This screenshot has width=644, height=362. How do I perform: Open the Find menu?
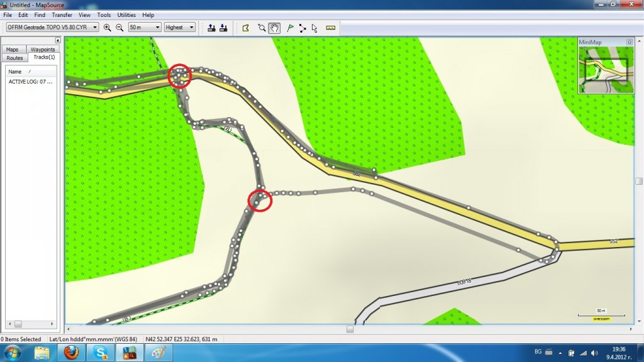click(40, 15)
